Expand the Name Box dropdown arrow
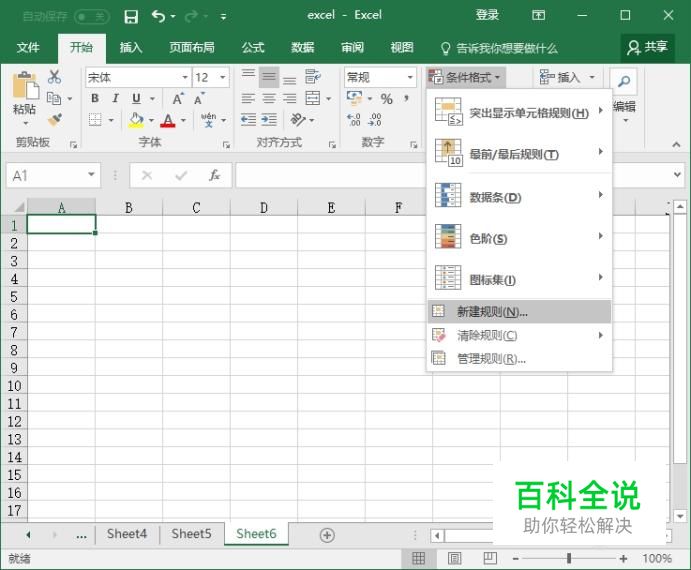This screenshot has width=691, height=570. click(x=91, y=175)
